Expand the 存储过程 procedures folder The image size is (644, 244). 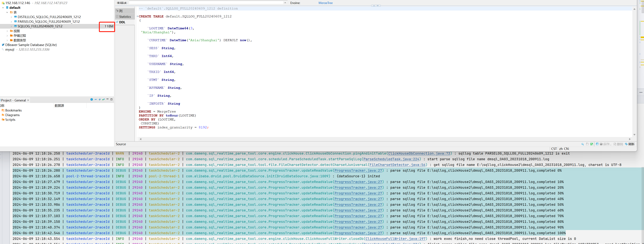(x=7, y=35)
